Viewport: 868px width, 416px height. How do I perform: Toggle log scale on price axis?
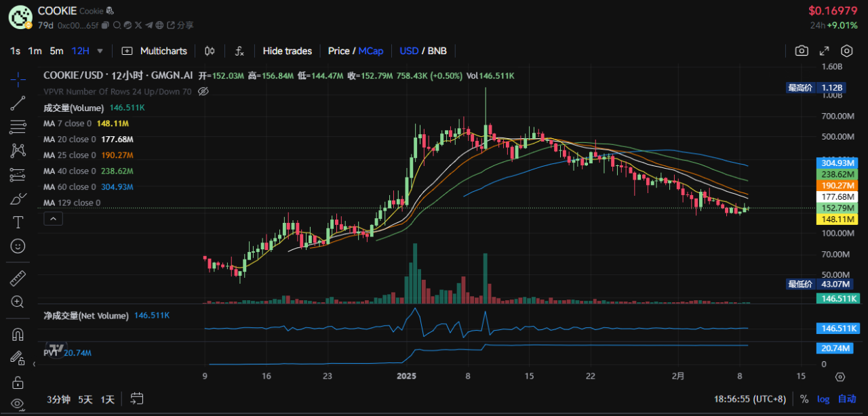[823, 399]
